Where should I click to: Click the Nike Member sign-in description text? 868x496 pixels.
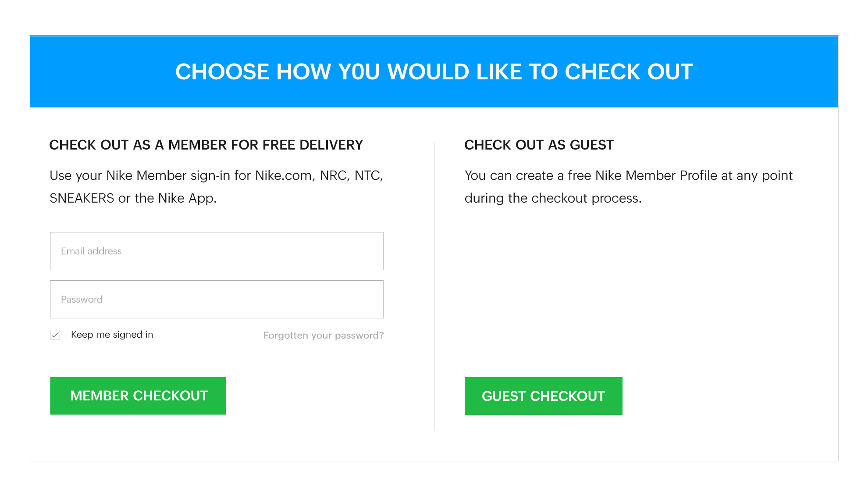pyautogui.click(x=217, y=186)
